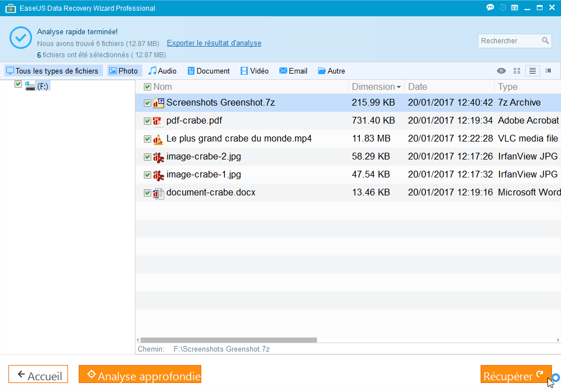Click the left arrow of horizontal scrollbar
The height and width of the screenshot is (392, 561).
click(x=138, y=340)
